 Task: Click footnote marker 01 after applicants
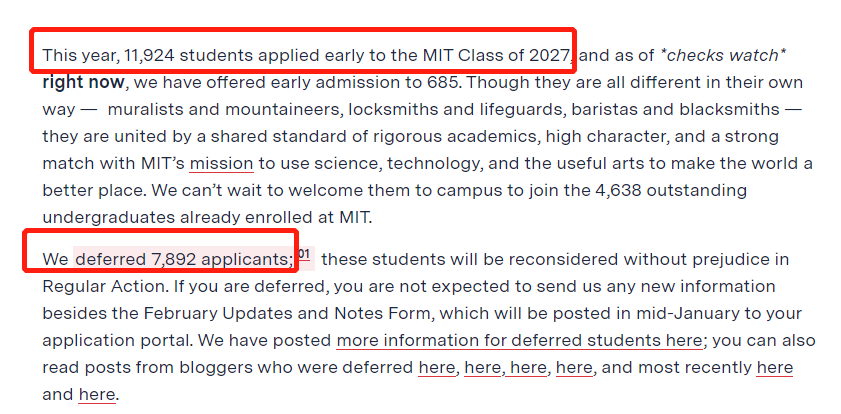pyautogui.click(x=304, y=254)
